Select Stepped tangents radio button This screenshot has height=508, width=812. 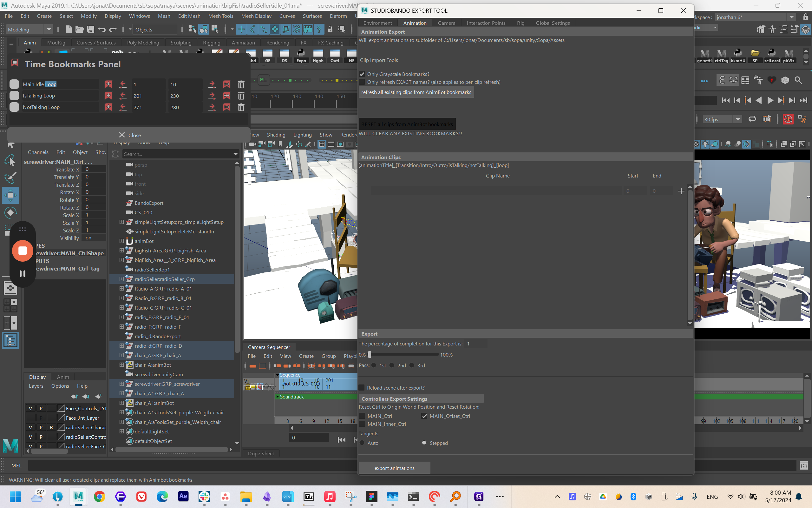coord(424,443)
